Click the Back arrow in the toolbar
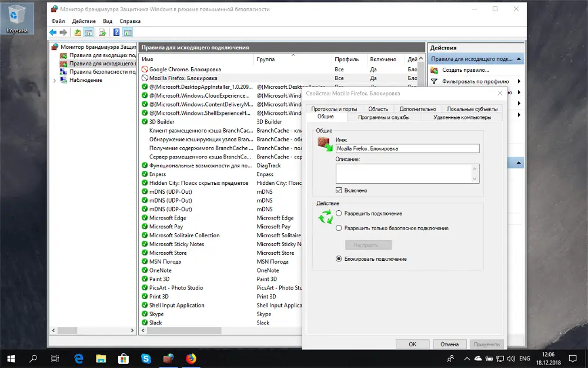588x368 pixels. coord(53,32)
